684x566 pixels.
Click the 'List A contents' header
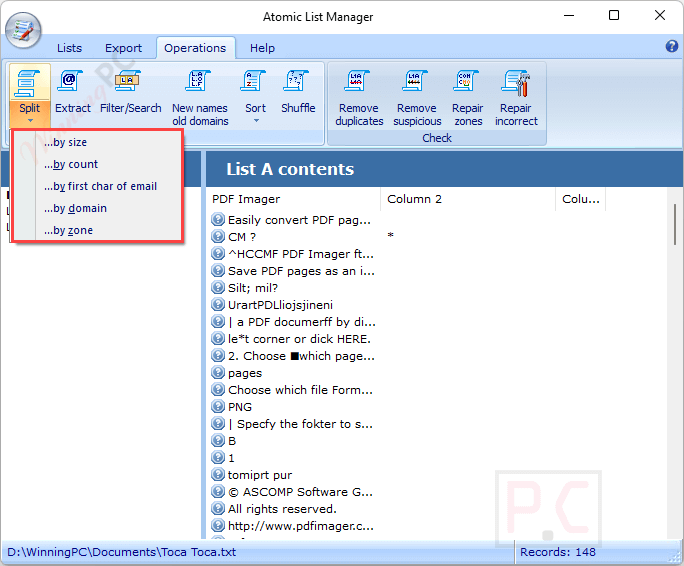(290, 169)
